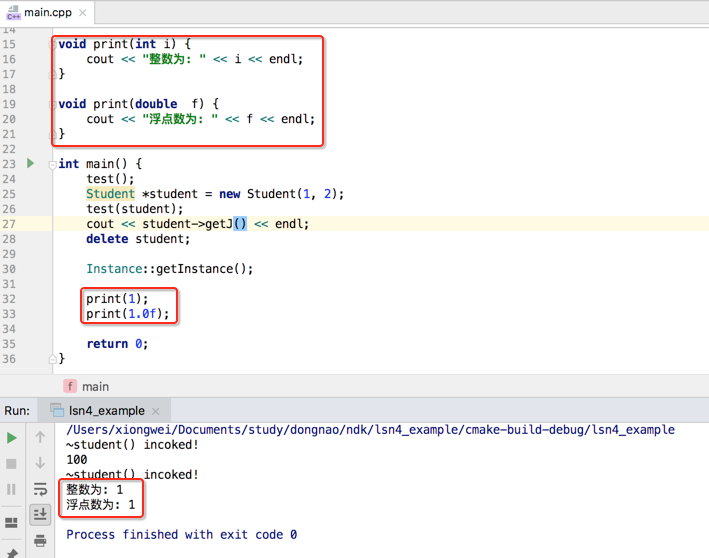Print the console output
The height and width of the screenshot is (558, 709).
coord(40,540)
